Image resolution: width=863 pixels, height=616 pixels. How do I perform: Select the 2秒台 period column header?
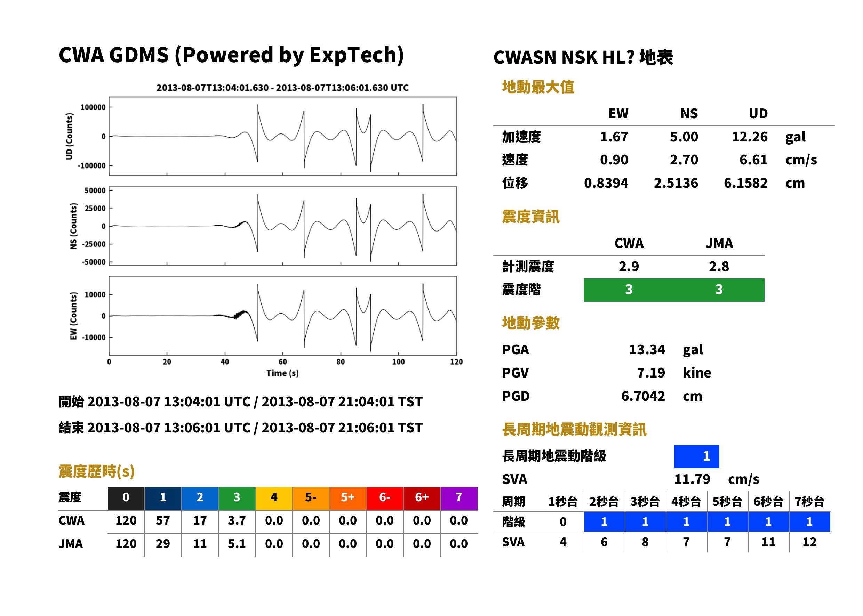604,501
